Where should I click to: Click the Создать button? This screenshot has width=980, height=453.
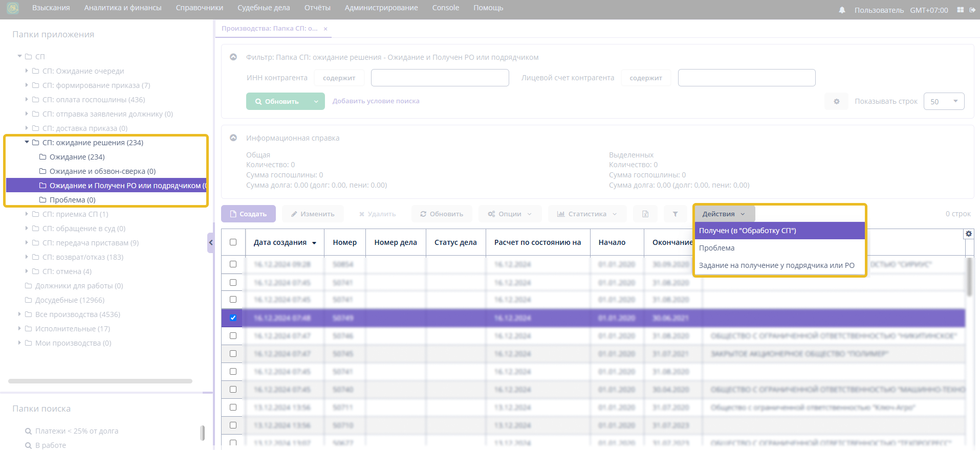[248, 214]
